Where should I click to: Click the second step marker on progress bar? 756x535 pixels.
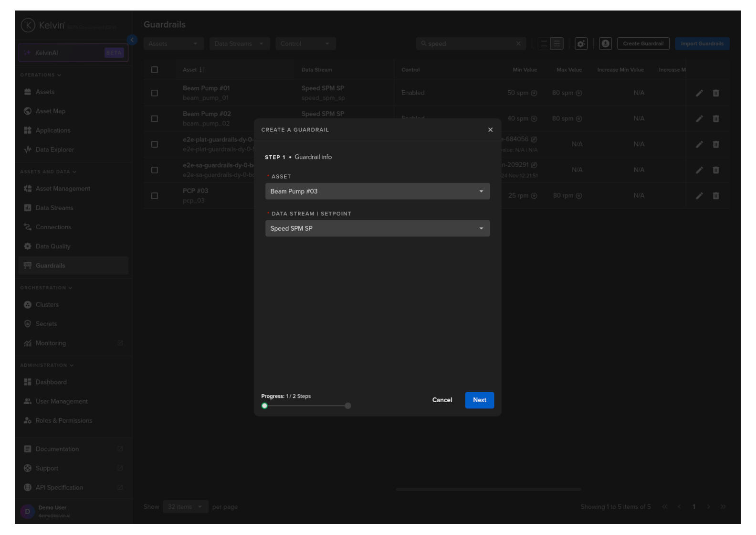coord(348,406)
